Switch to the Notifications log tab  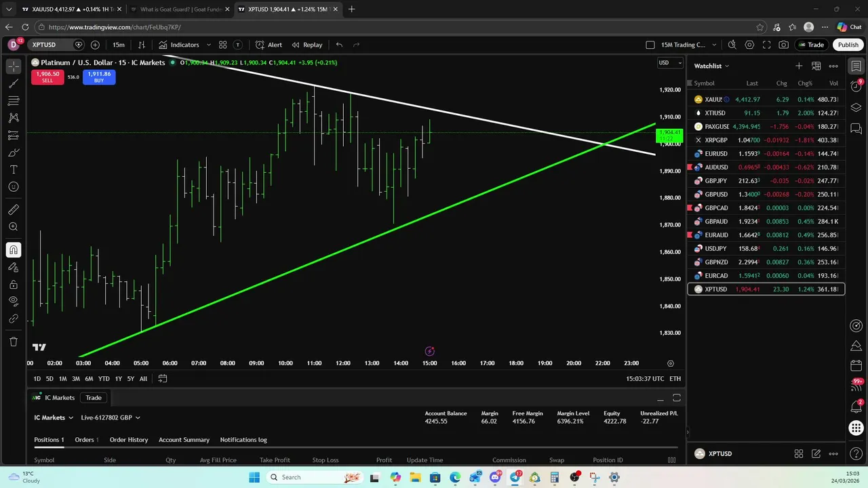pos(243,440)
